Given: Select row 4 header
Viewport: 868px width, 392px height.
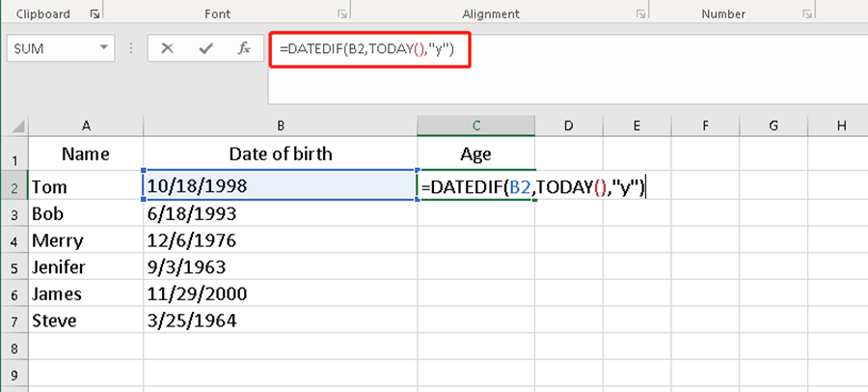Looking at the screenshot, I should point(14,241).
